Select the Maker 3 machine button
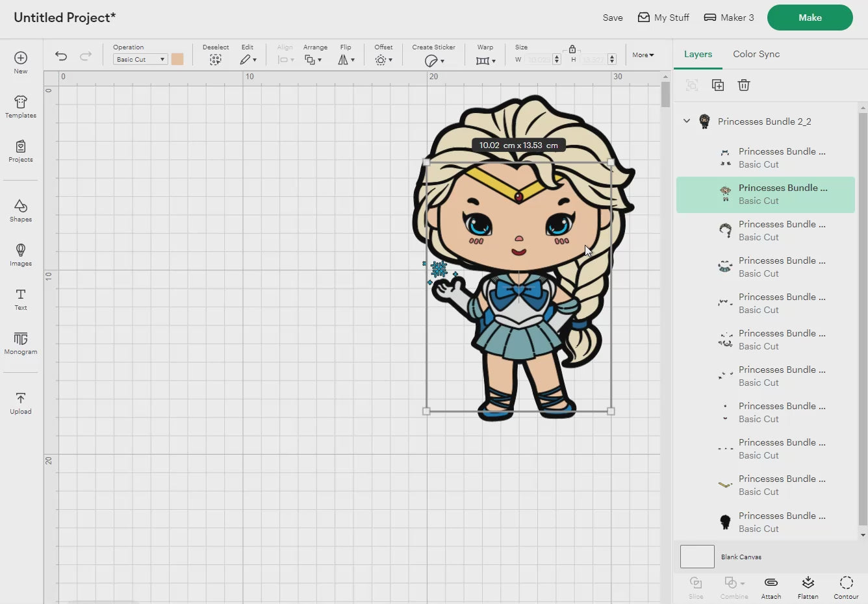Screen dimensions: 868x604 pos(729,18)
